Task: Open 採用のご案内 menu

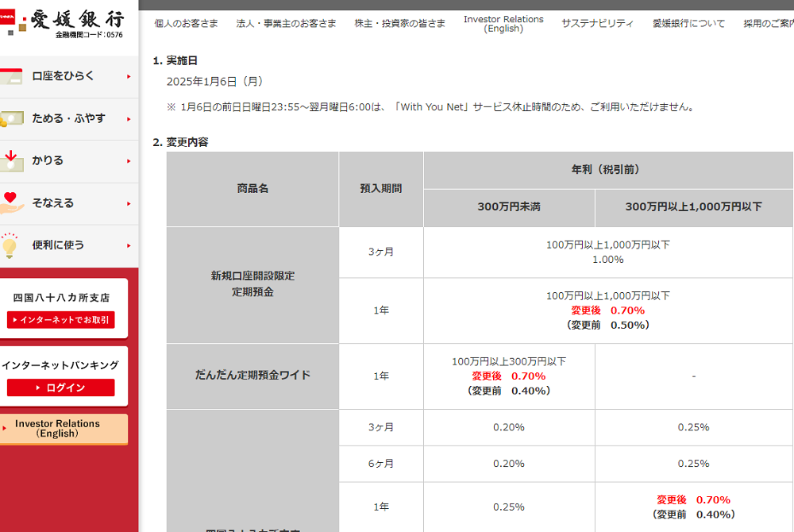Action: point(768,23)
